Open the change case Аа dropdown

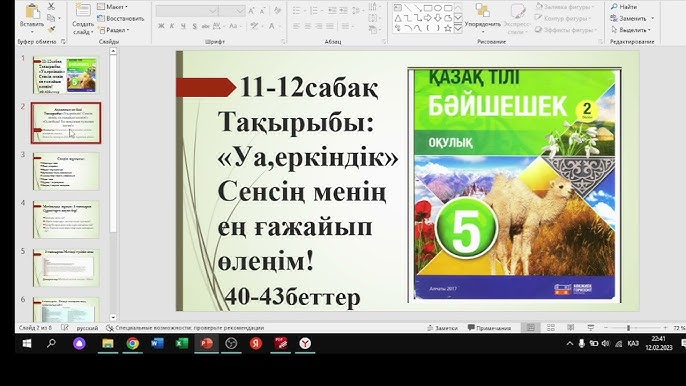point(235,26)
